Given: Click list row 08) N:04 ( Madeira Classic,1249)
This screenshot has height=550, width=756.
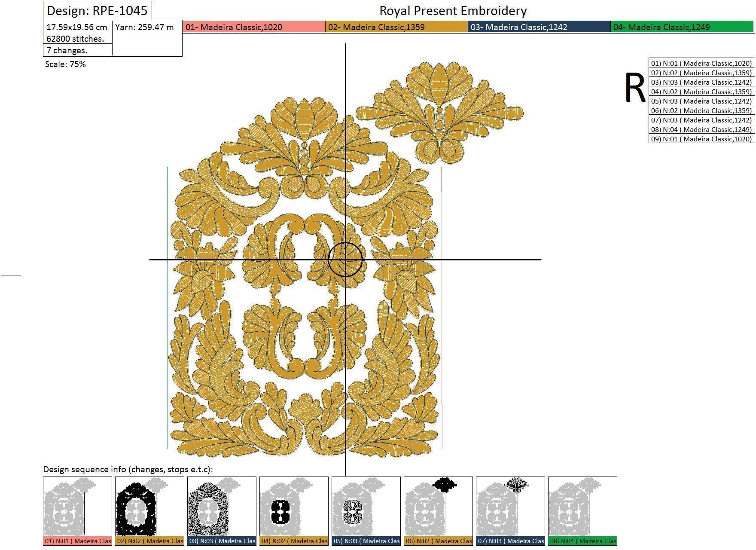Looking at the screenshot, I should tap(701, 129).
